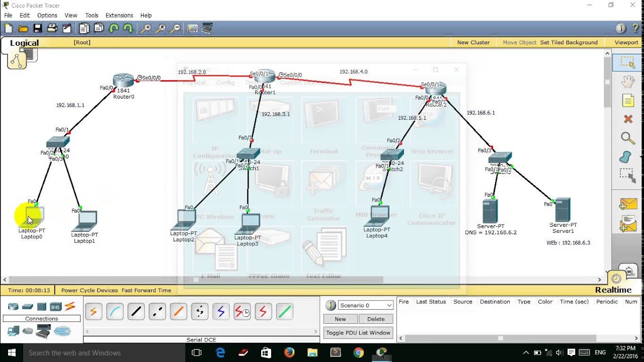Pick the Copper Straight-Through black cable
Viewport: 644px width, 362px height.
[136, 312]
